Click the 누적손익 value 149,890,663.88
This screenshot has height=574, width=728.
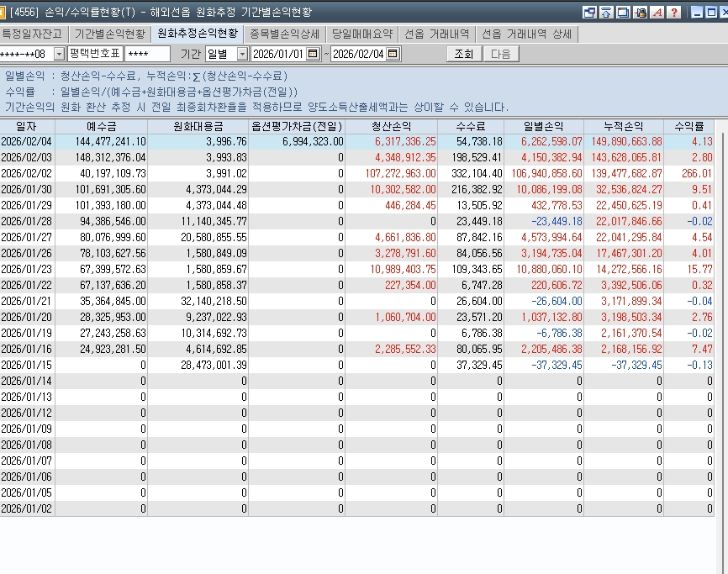pyautogui.click(x=627, y=141)
